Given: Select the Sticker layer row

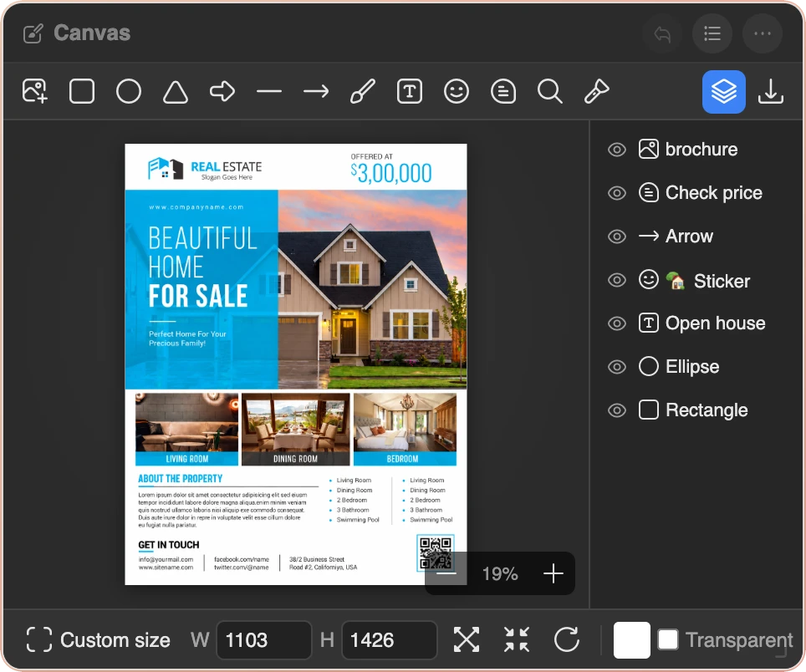Looking at the screenshot, I should pos(696,280).
